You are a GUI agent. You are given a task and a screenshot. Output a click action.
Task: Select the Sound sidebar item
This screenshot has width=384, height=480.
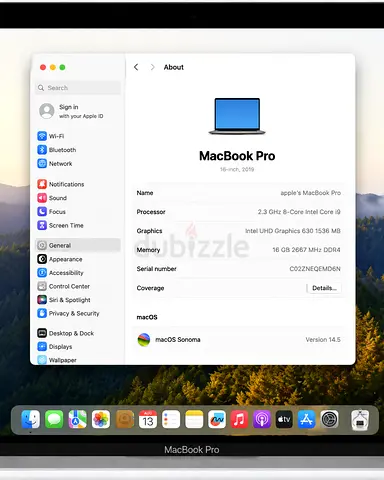point(52,198)
